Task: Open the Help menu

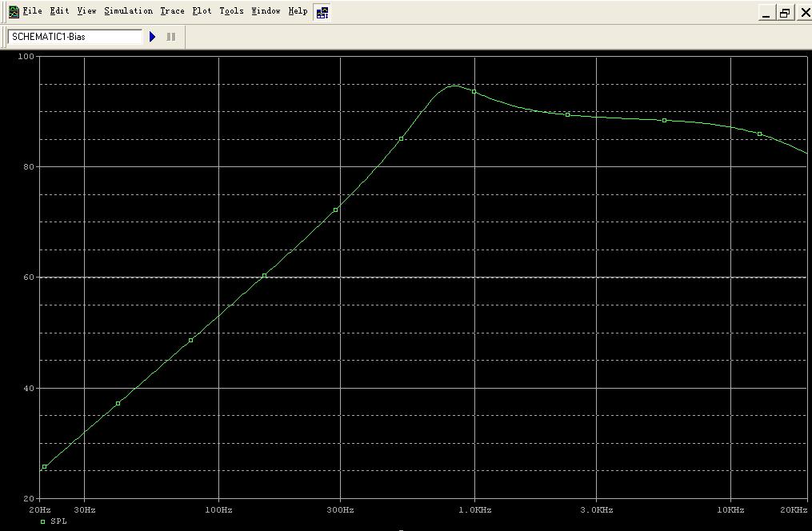Action: 298,11
